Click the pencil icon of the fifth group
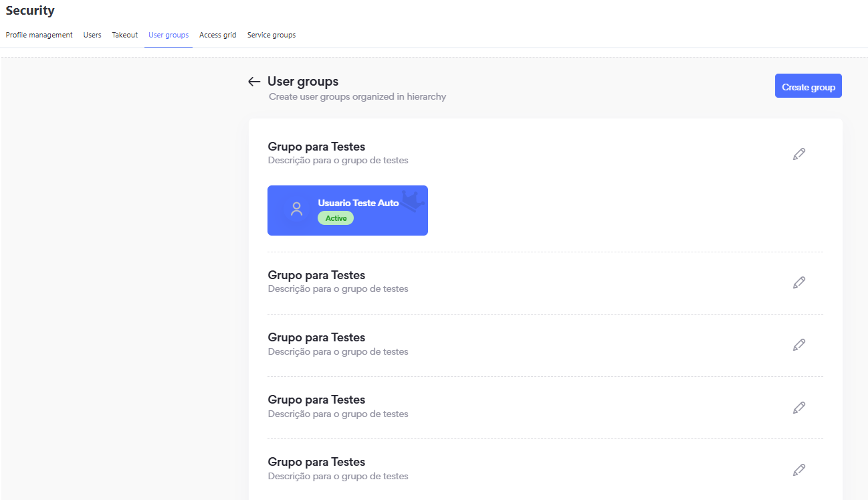 tap(798, 470)
